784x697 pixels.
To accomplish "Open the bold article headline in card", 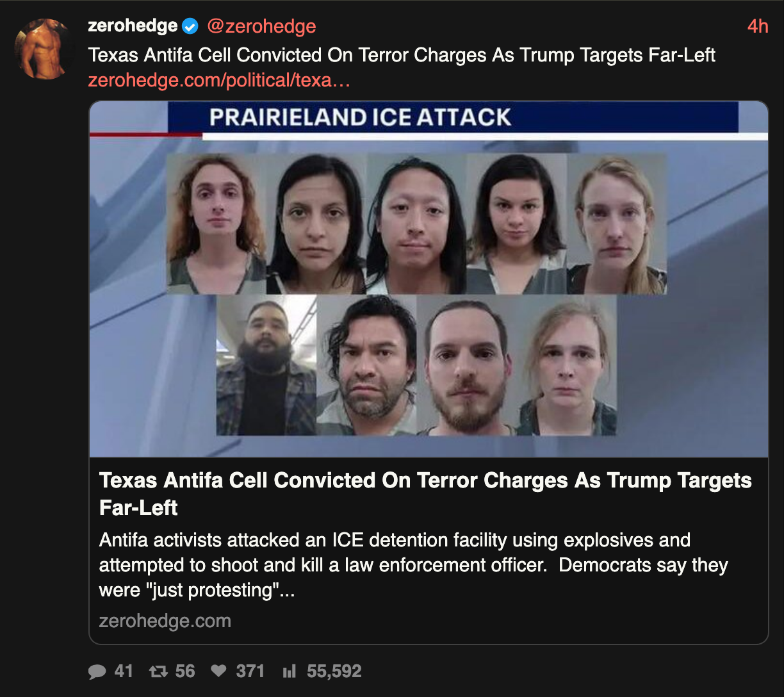I will (x=425, y=494).
